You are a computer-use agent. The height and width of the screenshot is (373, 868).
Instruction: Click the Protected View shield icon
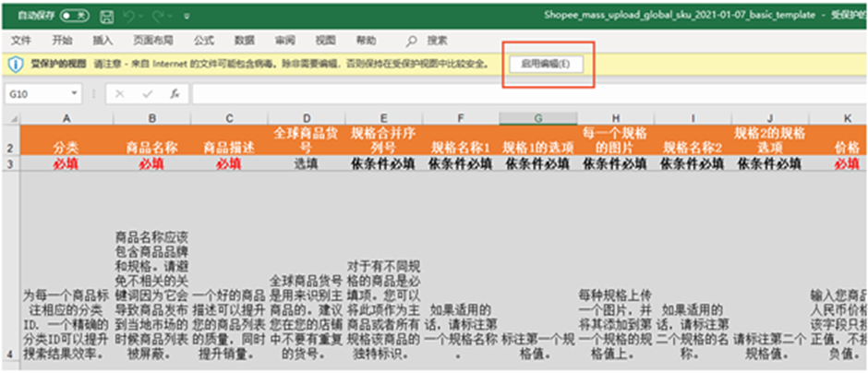point(16,64)
